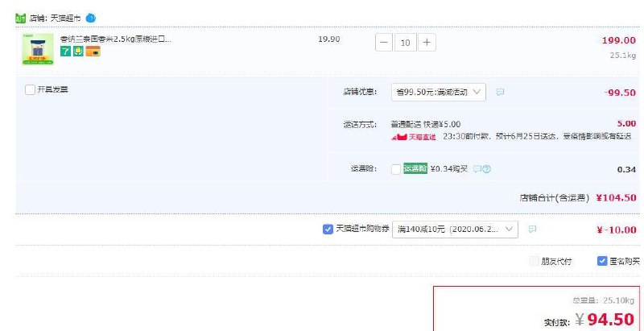644x331 pixels.
Task: Enable the 开具发票 invoice checkbox
Action: (30, 89)
